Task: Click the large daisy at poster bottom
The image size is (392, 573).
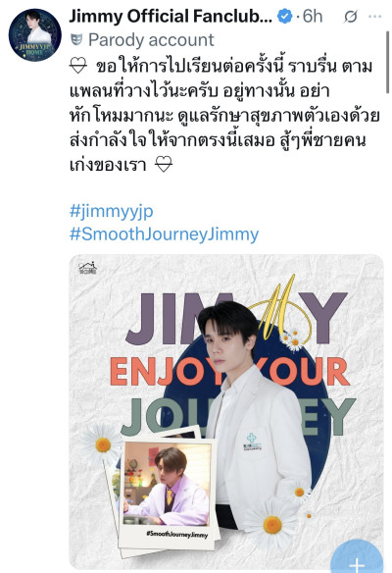Action: pyautogui.click(x=271, y=523)
